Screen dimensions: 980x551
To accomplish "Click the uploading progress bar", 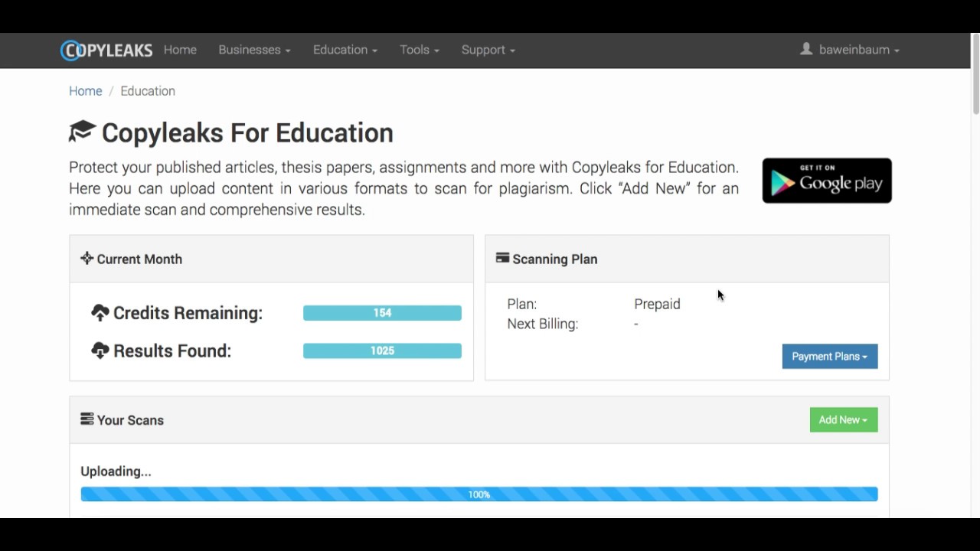I will tap(479, 494).
